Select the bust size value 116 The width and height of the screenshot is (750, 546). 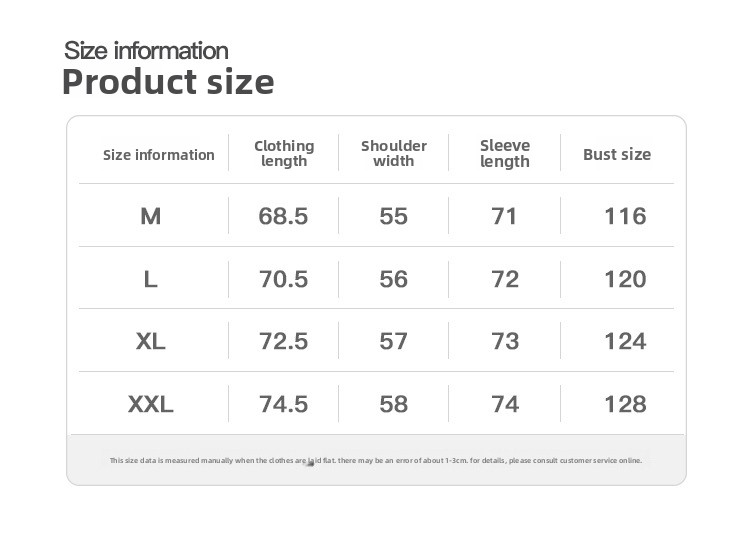(x=625, y=216)
